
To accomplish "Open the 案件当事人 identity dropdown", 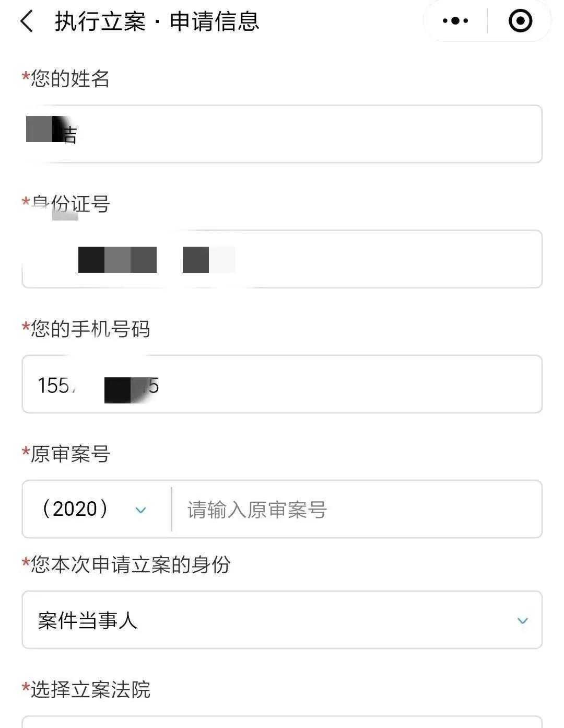I will point(282,620).
